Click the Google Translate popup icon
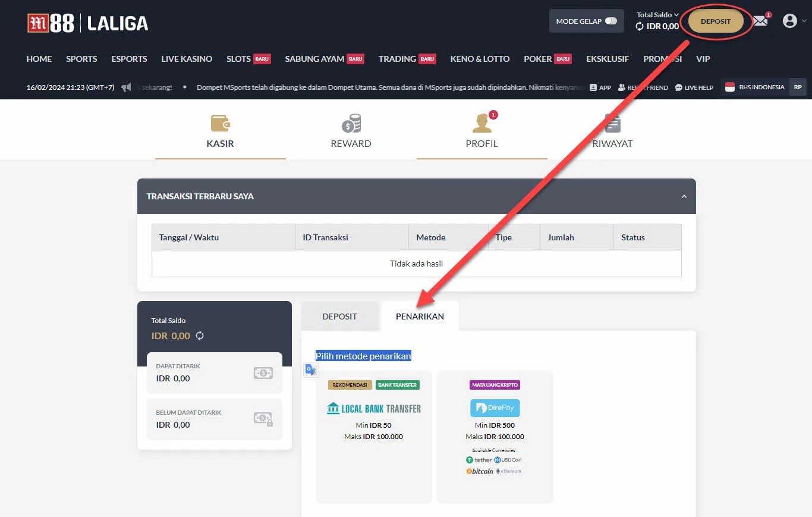The height and width of the screenshot is (517, 812). [x=311, y=369]
